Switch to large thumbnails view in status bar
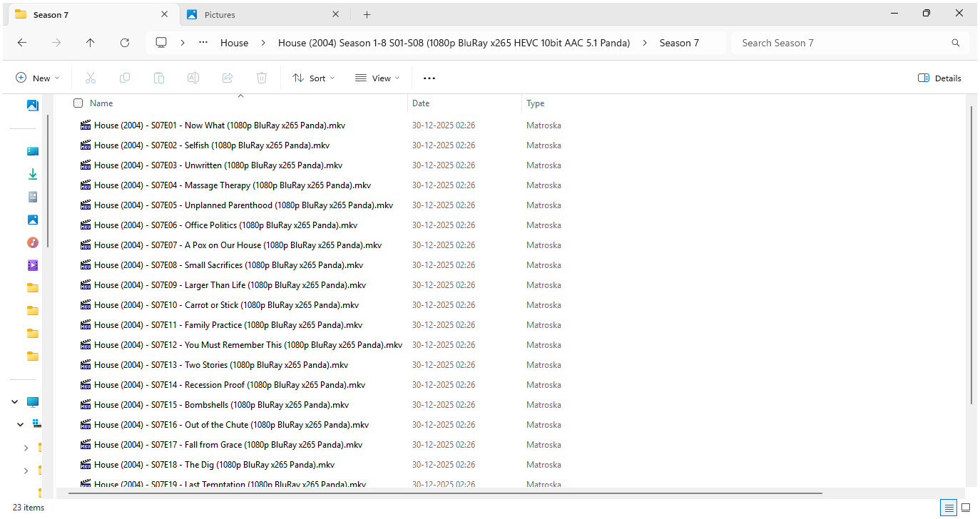The height and width of the screenshot is (519, 980). [966, 508]
